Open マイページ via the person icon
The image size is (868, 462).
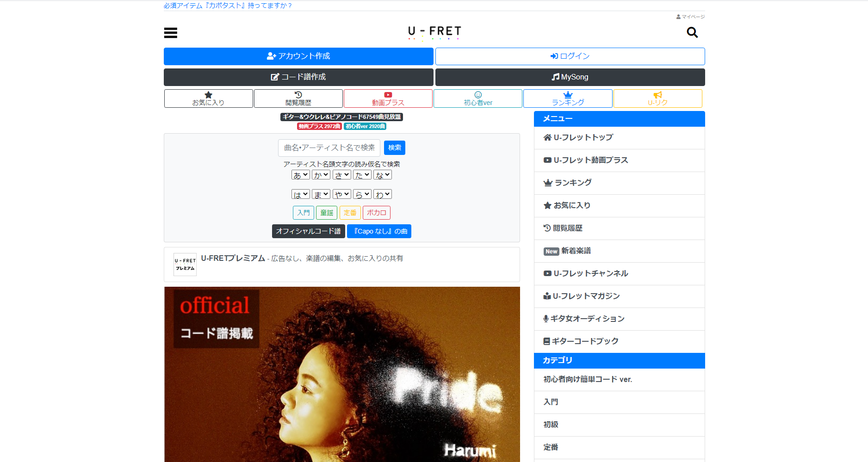click(x=690, y=16)
